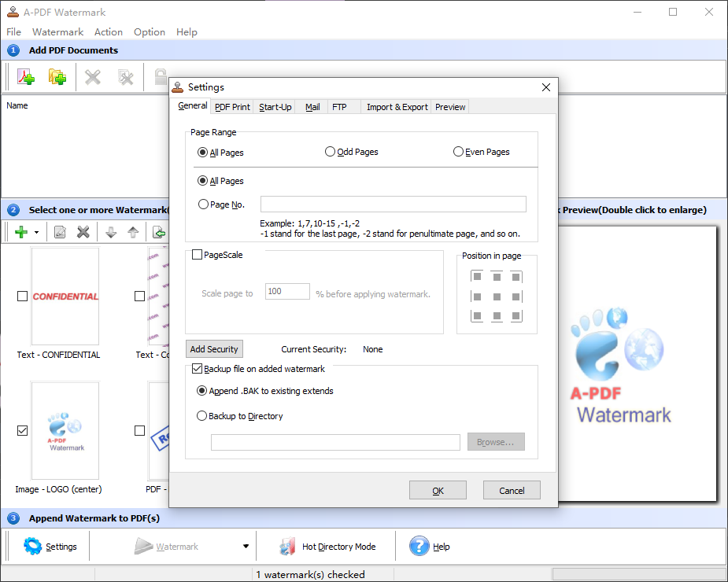728x582 pixels.
Task: Select middle-right position in page grid
Action: tap(516, 297)
